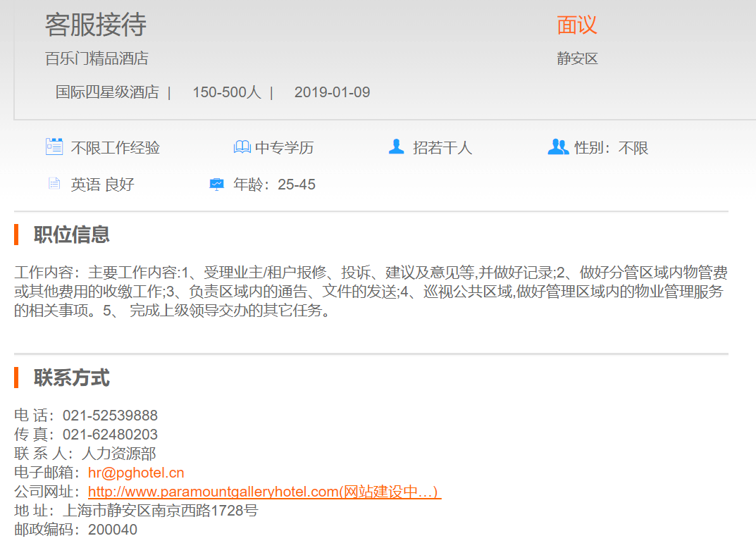Click the fax number 021-62480203
This screenshot has width=756, height=548.
pos(110,435)
